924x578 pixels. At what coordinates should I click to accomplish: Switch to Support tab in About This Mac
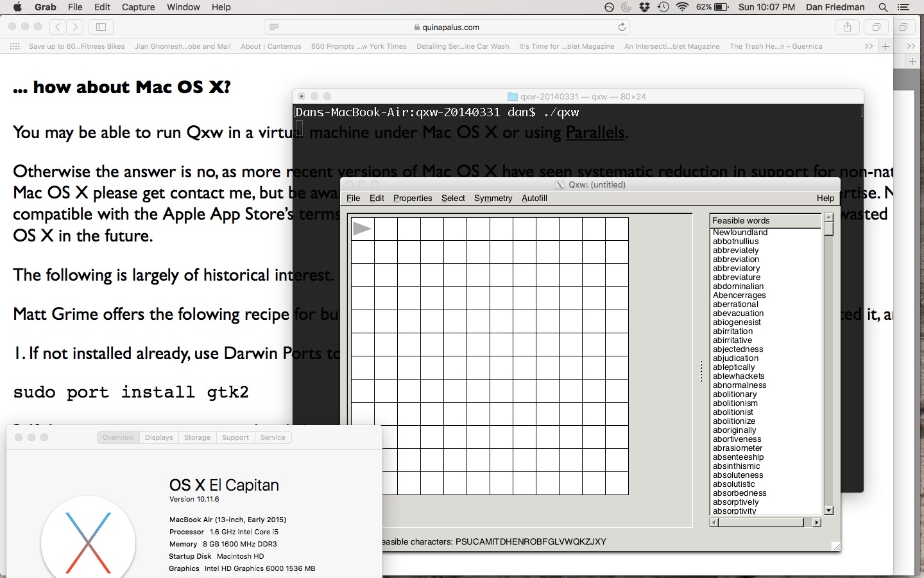(235, 437)
